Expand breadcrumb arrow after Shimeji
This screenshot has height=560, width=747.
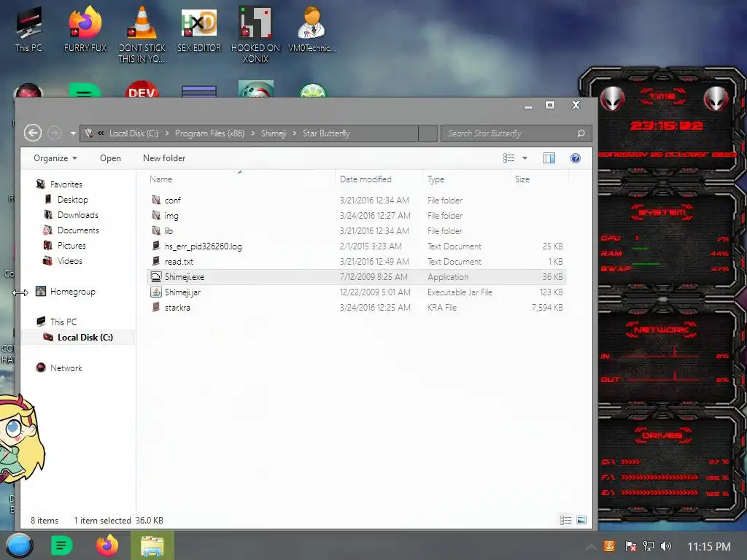295,133
